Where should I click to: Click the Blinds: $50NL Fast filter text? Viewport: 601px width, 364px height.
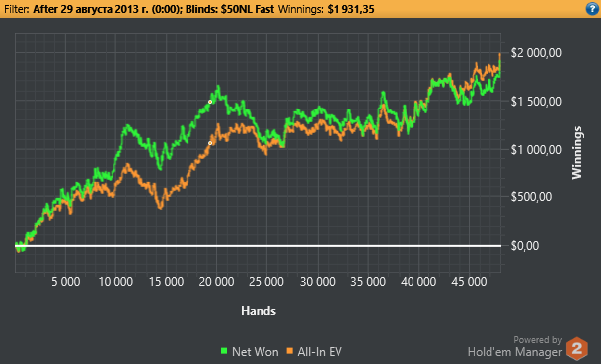pos(230,9)
